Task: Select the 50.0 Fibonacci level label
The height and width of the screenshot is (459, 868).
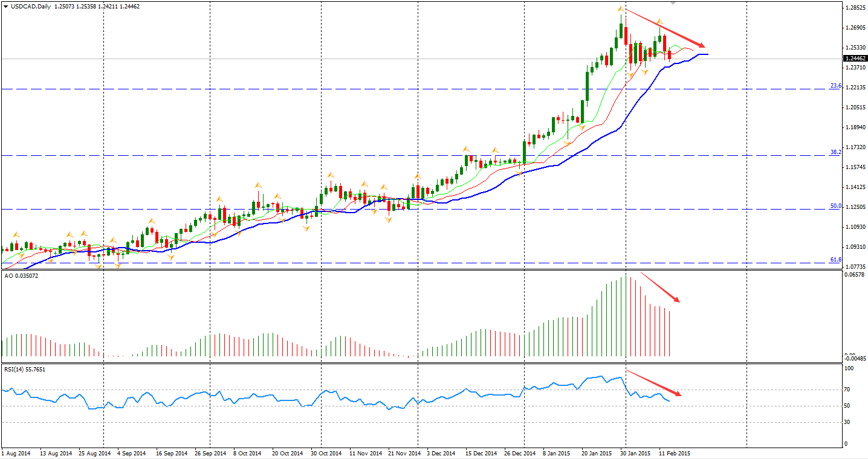Action: pyautogui.click(x=835, y=206)
